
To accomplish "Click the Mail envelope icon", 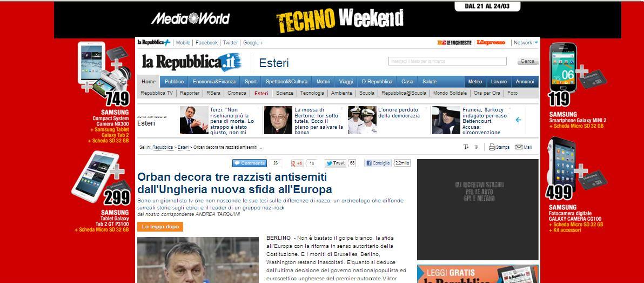I will (x=519, y=147).
